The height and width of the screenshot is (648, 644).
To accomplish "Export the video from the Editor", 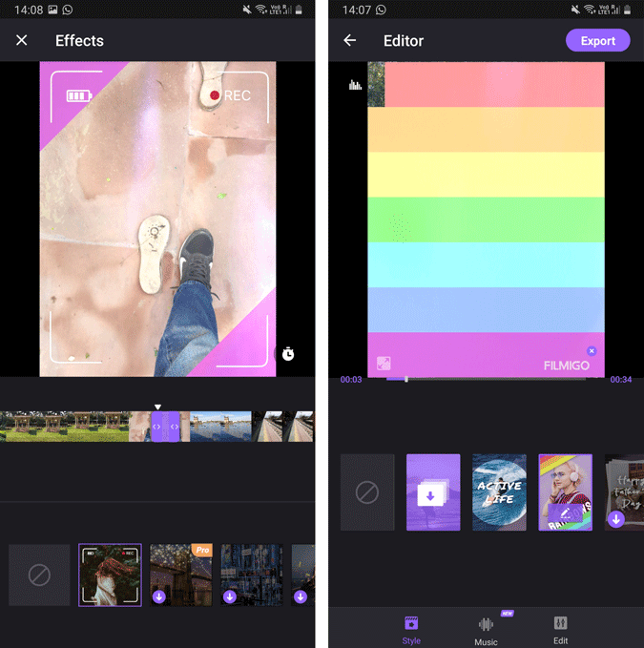I will point(598,40).
